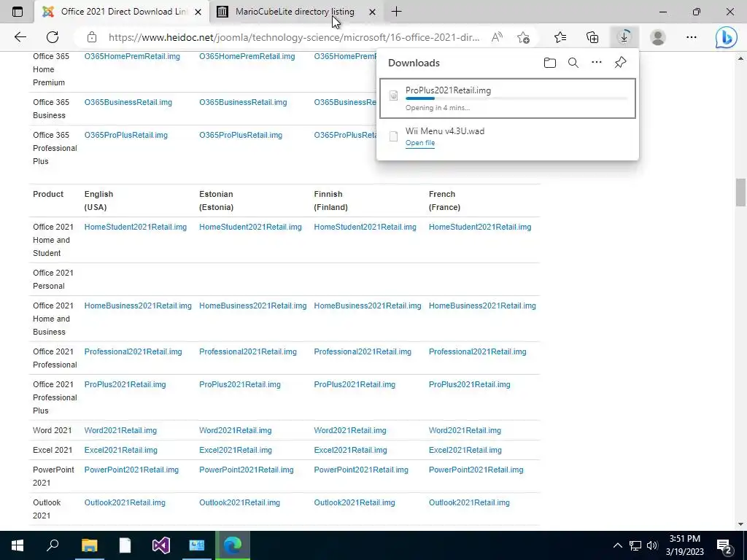Download Finnish Professional2021Retail.img
The image size is (747, 560).
click(x=362, y=351)
